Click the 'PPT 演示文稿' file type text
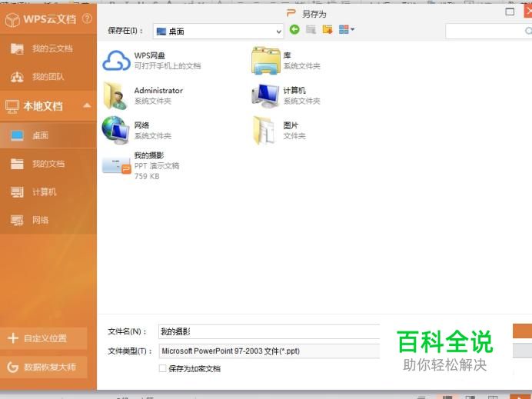Image resolution: width=532 pixels, height=399 pixels. pos(157,165)
